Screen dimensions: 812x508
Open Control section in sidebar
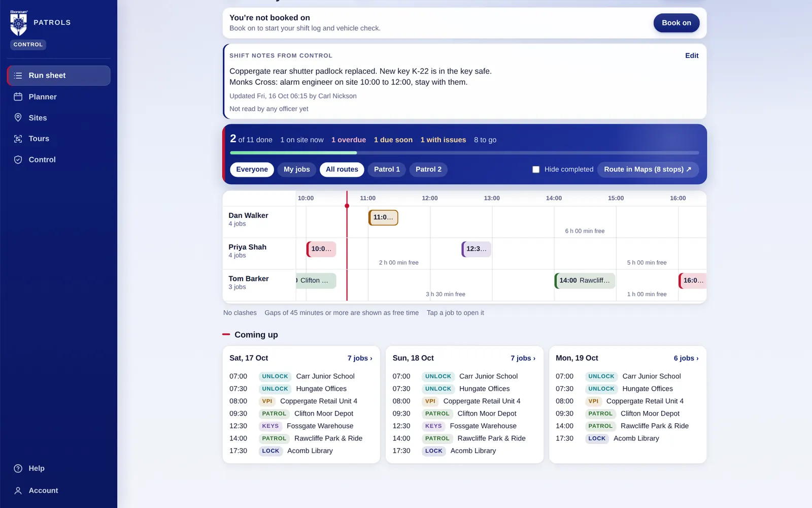[58, 160]
